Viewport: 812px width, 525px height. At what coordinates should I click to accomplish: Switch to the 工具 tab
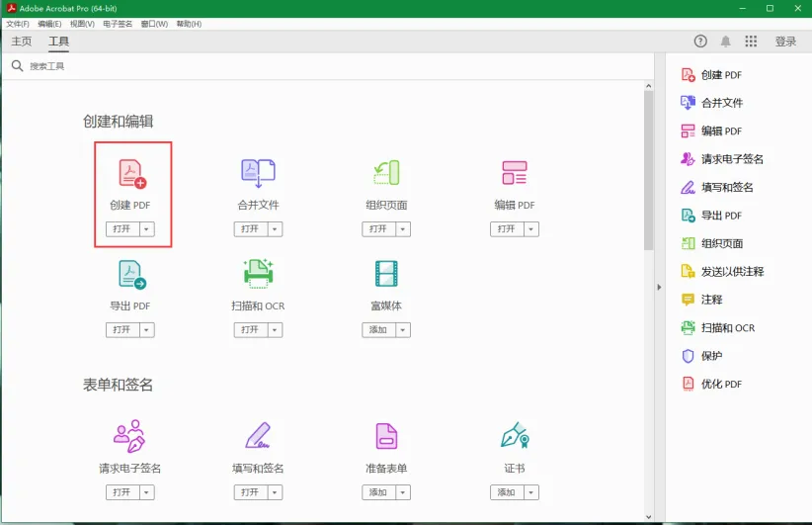click(58, 42)
